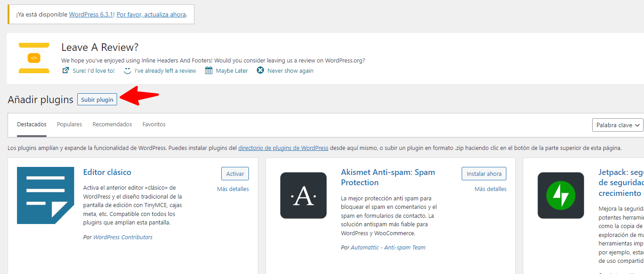Click the Leave A Review? heading
This screenshot has width=644, height=274.
(100, 47)
